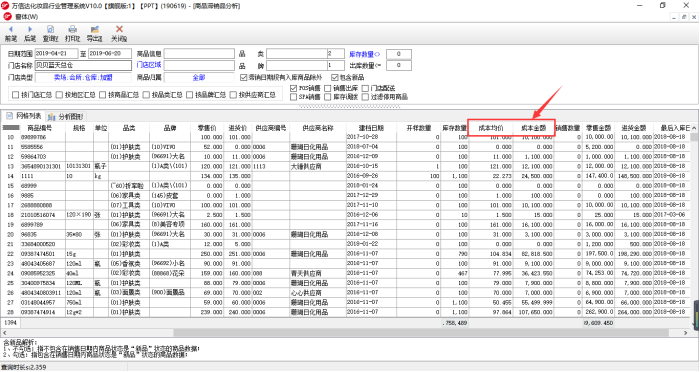Check 按品牌汇总 checkbox

click(x=190, y=95)
